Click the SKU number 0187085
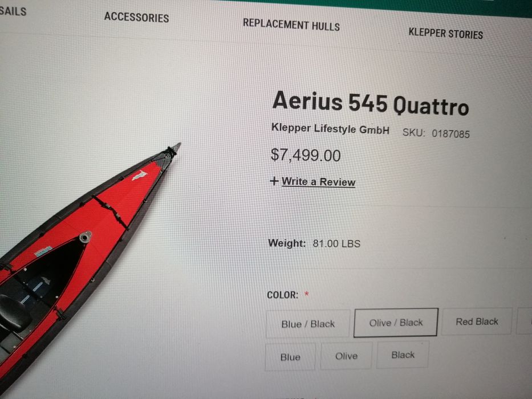Image resolution: width=532 pixels, height=399 pixels. pyautogui.click(x=450, y=134)
